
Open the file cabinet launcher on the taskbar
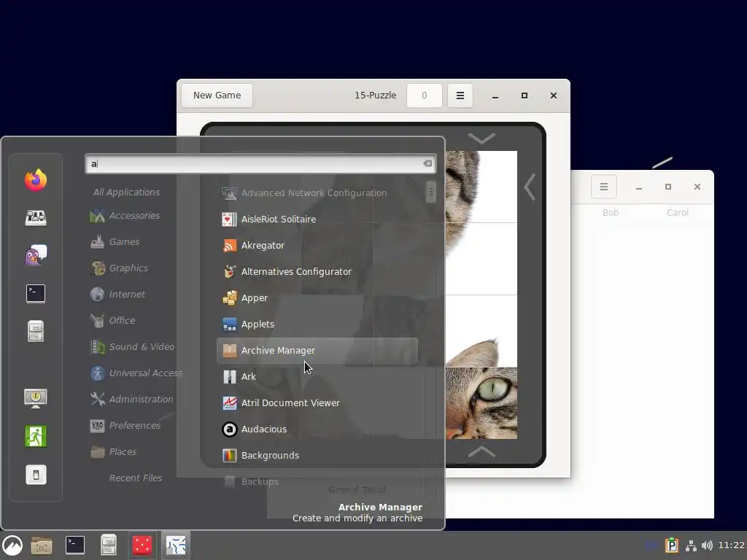point(108,545)
